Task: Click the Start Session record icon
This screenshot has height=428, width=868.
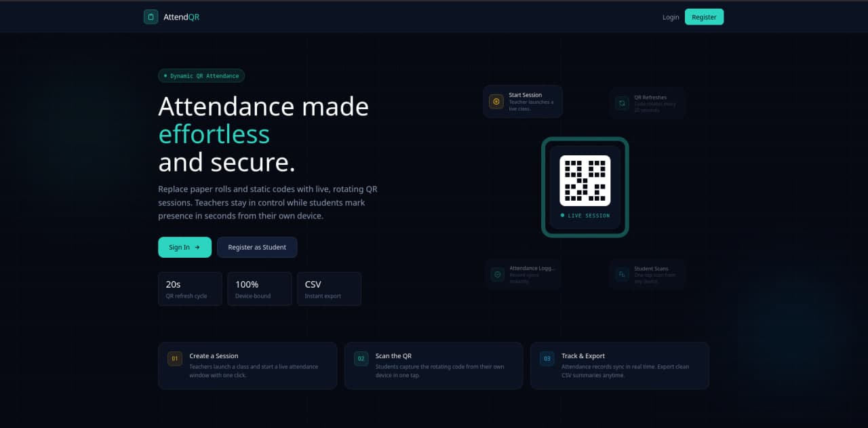Action: coord(496,102)
